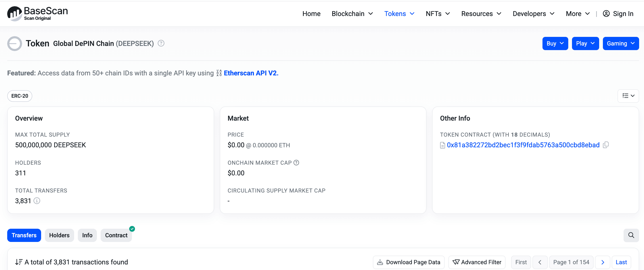
Task: Click the Sign In user icon
Action: click(x=606, y=13)
